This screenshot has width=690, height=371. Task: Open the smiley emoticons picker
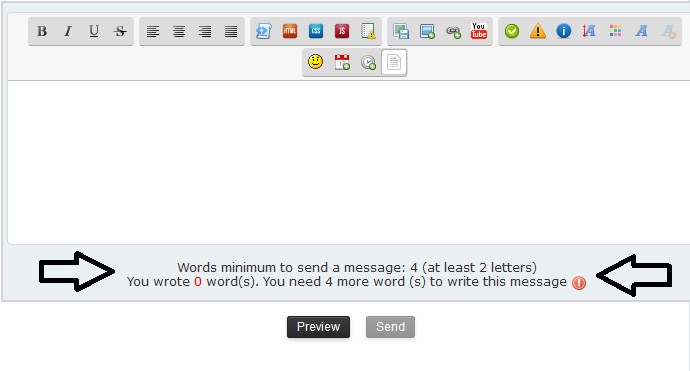pyautogui.click(x=316, y=62)
